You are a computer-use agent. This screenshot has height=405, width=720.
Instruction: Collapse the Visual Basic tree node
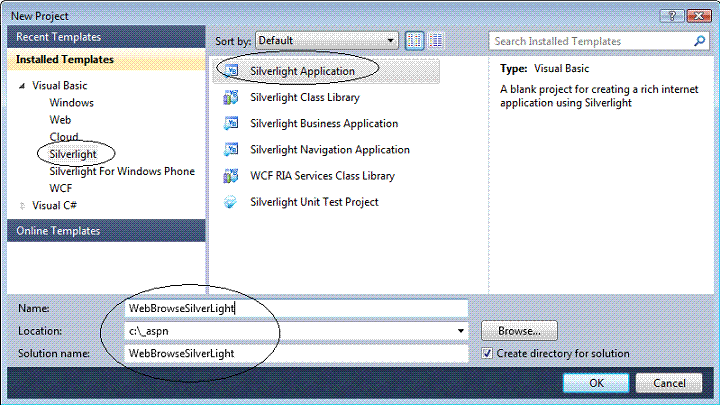click(x=22, y=86)
